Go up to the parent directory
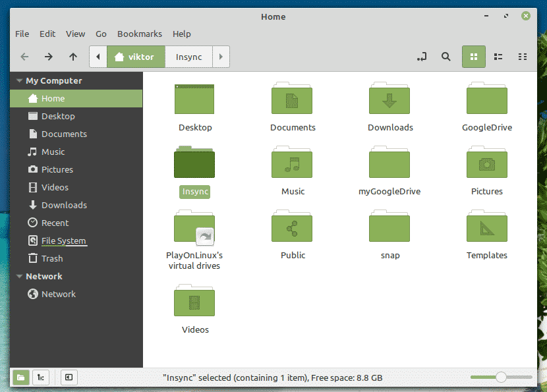The height and width of the screenshot is (392, 547). (x=73, y=57)
